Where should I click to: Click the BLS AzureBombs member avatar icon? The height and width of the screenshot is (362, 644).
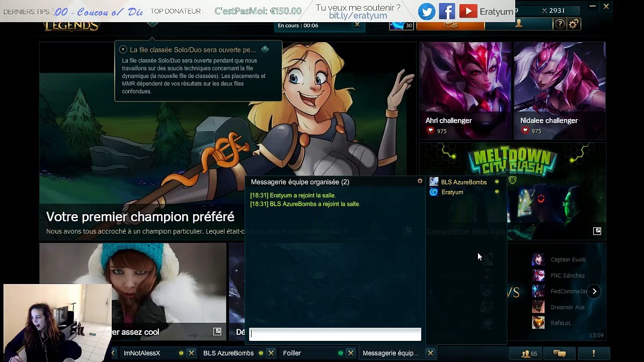(x=434, y=182)
